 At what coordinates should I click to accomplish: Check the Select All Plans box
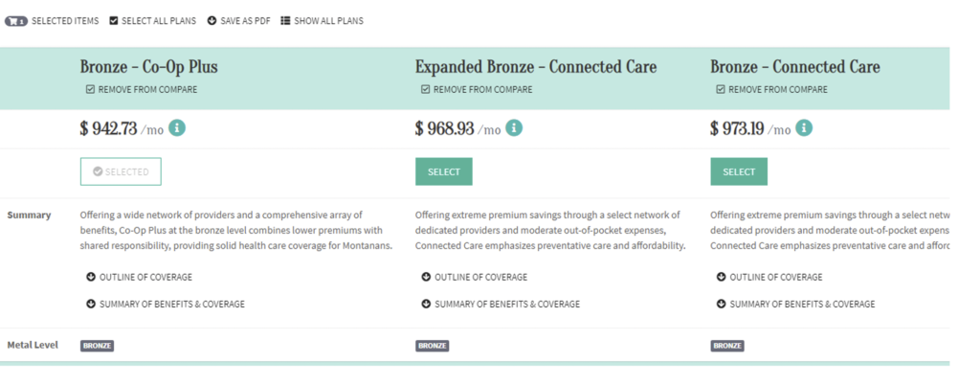[113, 21]
